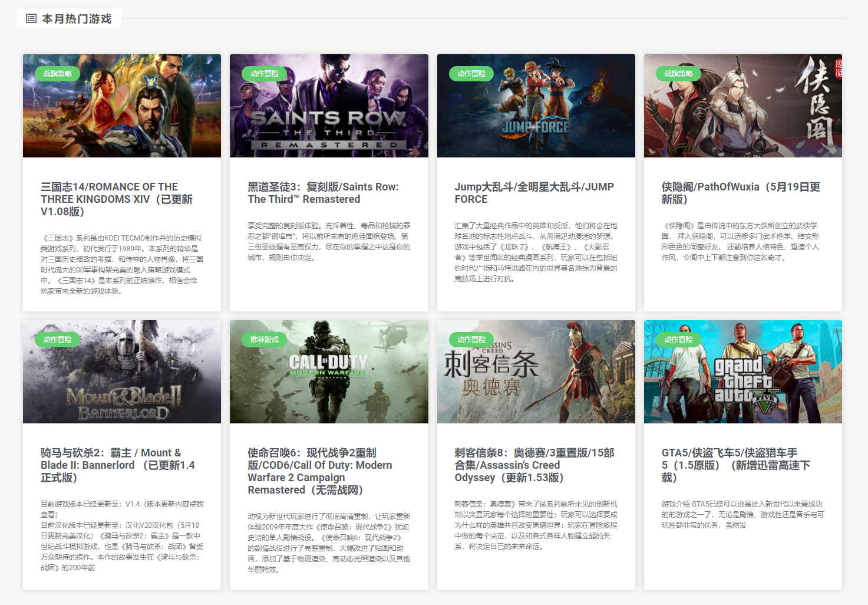This screenshot has width=868, height=605.
Task: Open title link Jump大乱斗/全明星大乱斗/JUMP FORCE
Action: click(534, 193)
